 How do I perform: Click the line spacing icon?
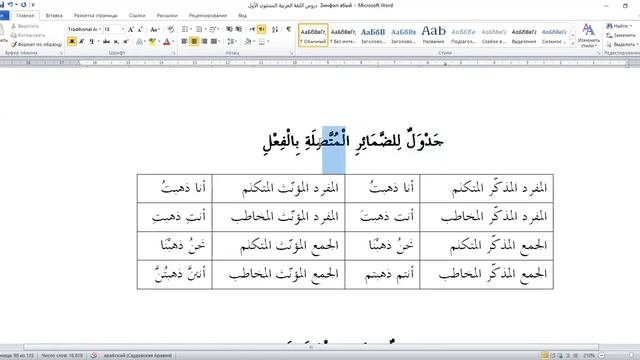231,41
